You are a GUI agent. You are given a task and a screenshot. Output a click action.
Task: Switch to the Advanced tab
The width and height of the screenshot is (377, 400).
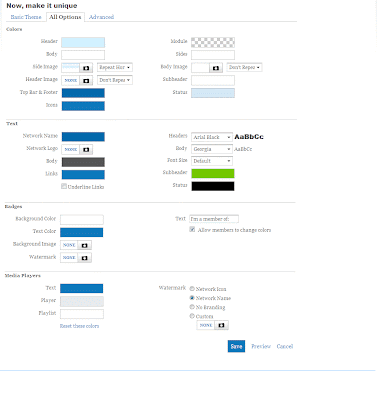coord(101,17)
